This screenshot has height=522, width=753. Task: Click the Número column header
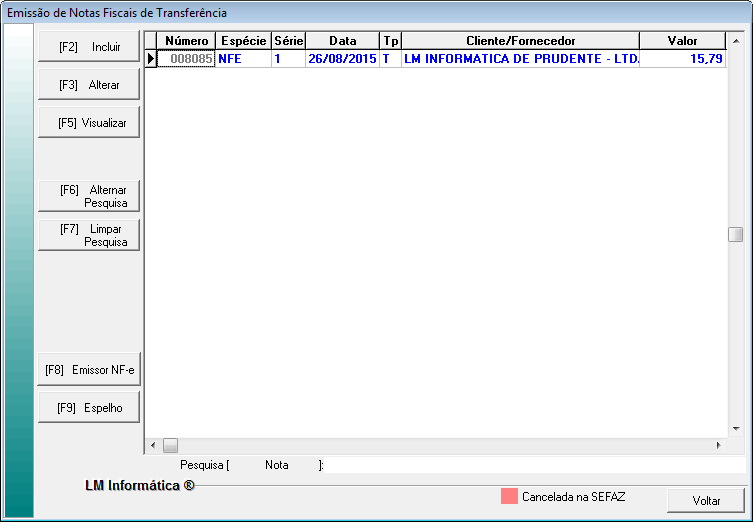coord(187,41)
